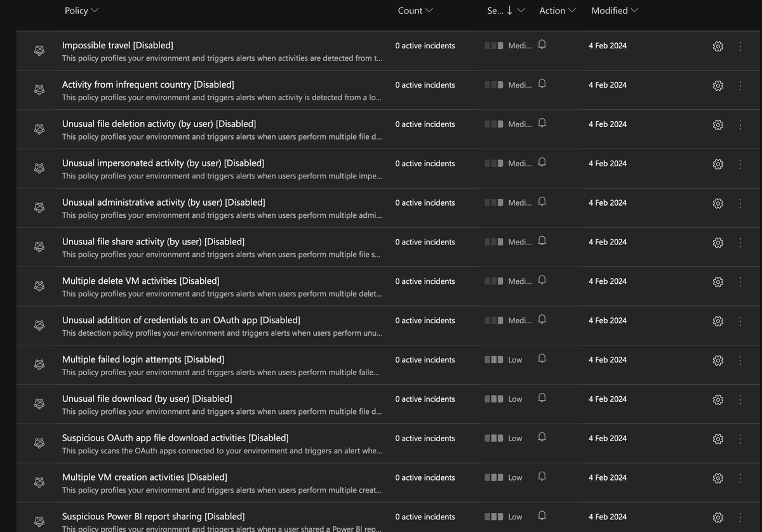Viewport: 762px width, 532px height.
Task: Click '0 active incidents' for Multiple VM creation activities
Action: tap(425, 477)
